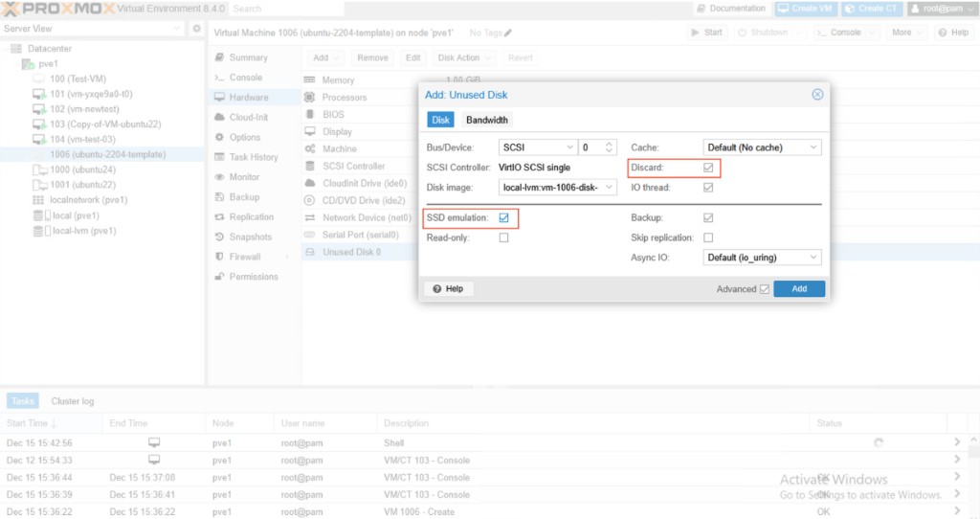Open the Documentation link
The image size is (980, 519).
click(730, 9)
